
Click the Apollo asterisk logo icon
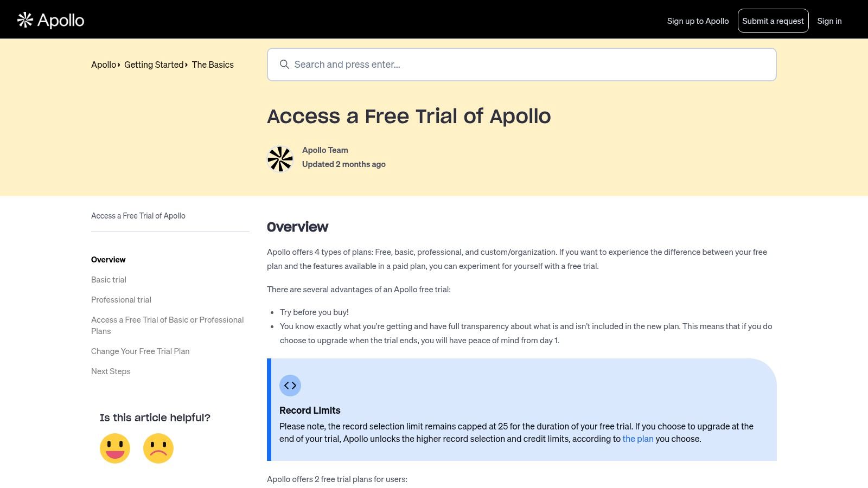pyautogui.click(x=25, y=20)
